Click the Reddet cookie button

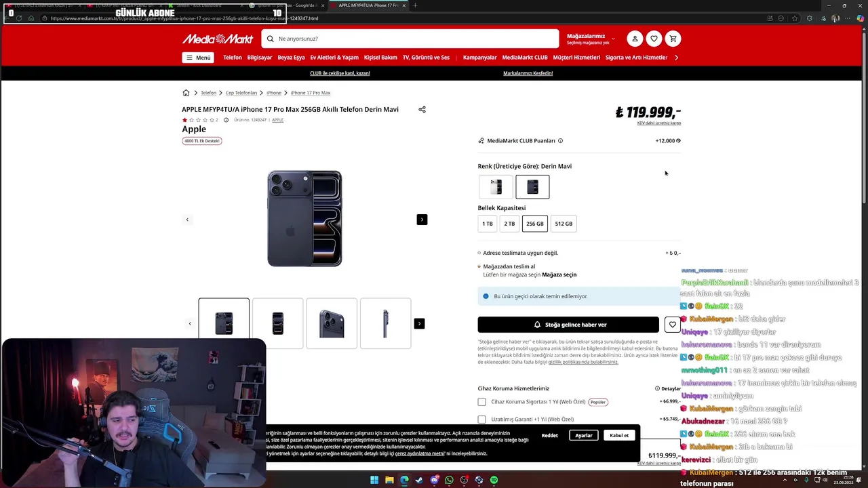550,435
